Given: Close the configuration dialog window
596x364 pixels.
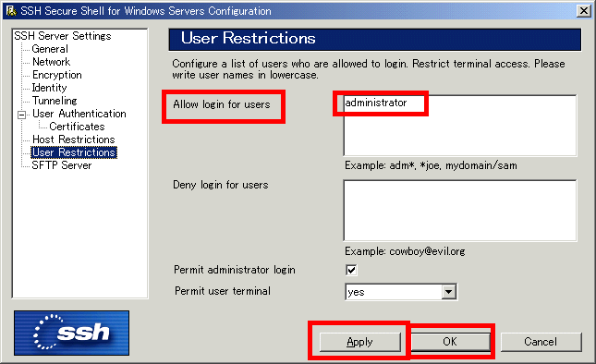Looking at the screenshot, I should point(583,11).
